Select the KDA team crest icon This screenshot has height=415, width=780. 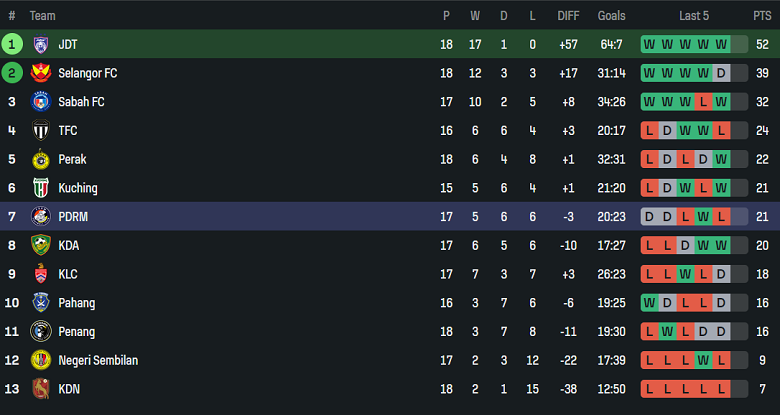(41, 245)
